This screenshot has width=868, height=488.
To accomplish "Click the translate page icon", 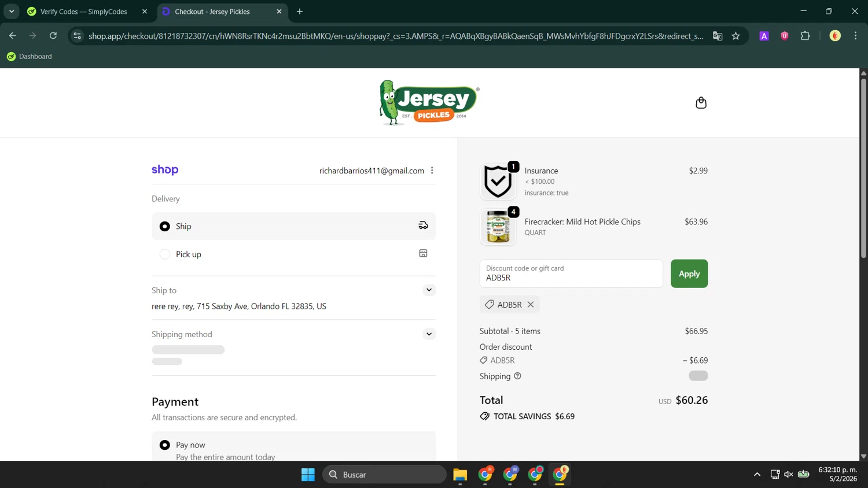I will click(718, 36).
